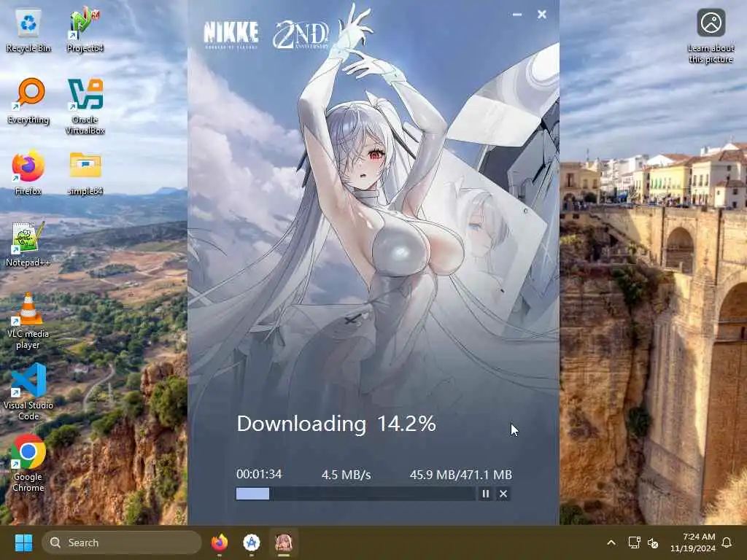Image resolution: width=747 pixels, height=560 pixels.
Task: Show hidden system tray icons
Action: click(611, 542)
